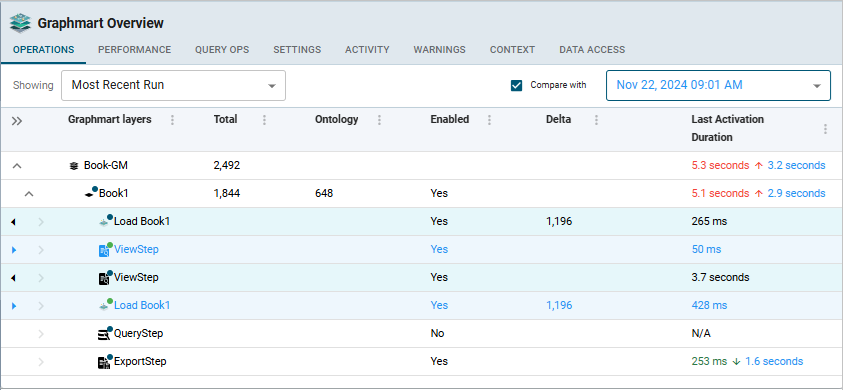Screen dimensions: 843x390
Task: Click the Book-GM graphmart stack icon
Action: (x=74, y=166)
